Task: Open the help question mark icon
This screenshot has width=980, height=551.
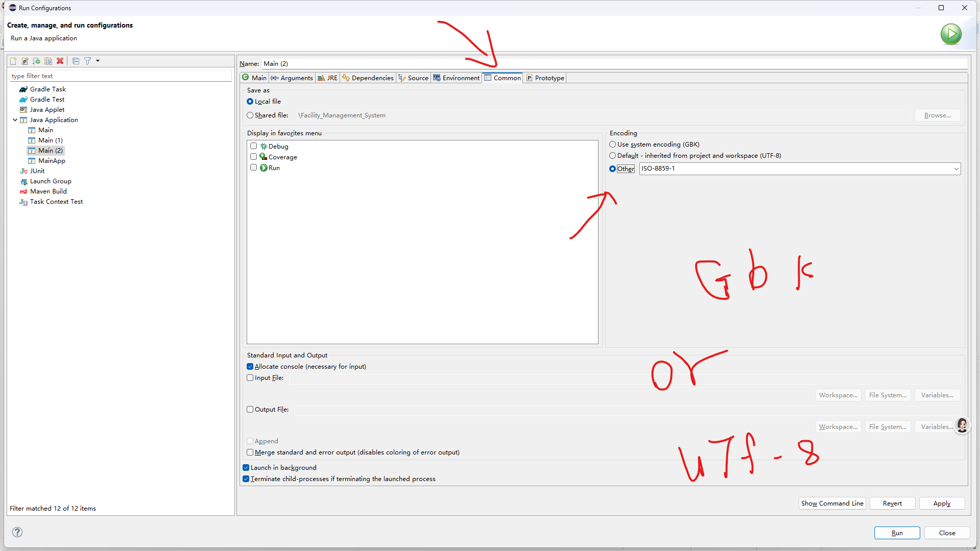Action: coord(17,532)
